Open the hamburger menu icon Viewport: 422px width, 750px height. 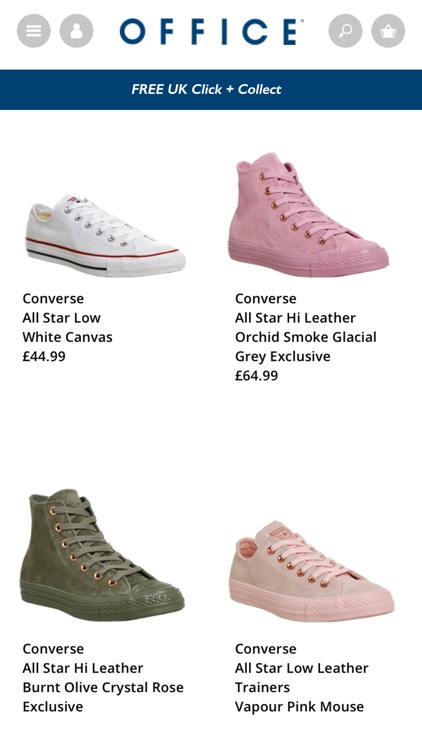tap(33, 31)
